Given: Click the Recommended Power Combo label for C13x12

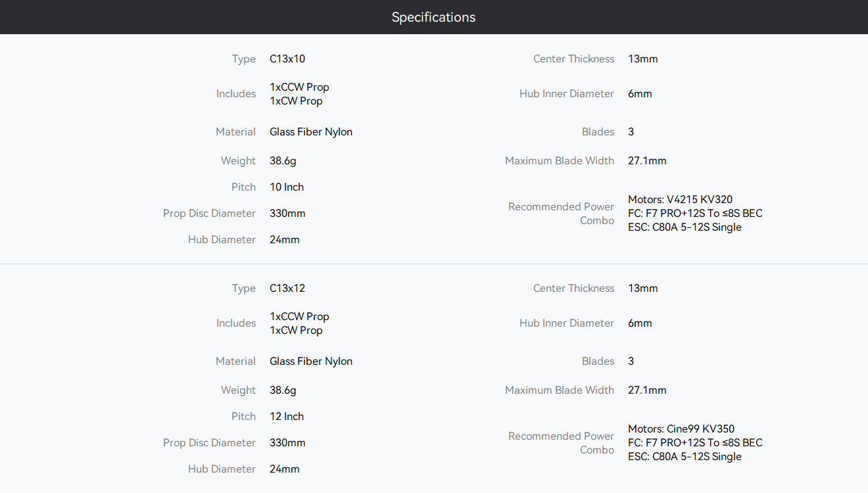Looking at the screenshot, I should point(561,442).
